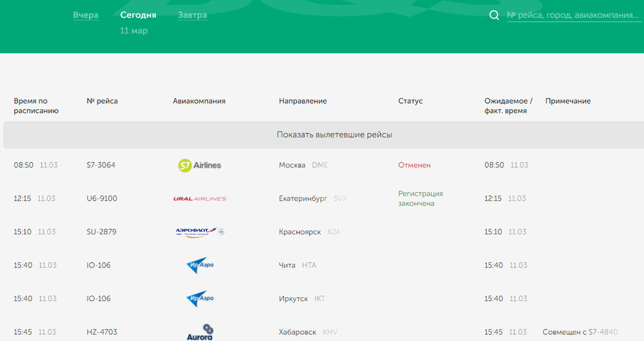Click the Регистрация закончена status
The width and height of the screenshot is (644, 341).
(420, 199)
